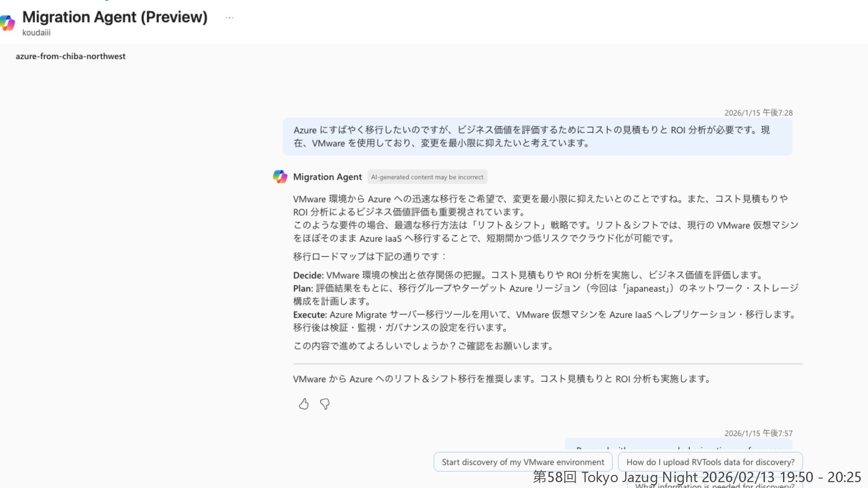This screenshot has height=488, width=868.
Task: Click the 2026/1/15 午後7:57 timestamp
Action: tap(758, 433)
